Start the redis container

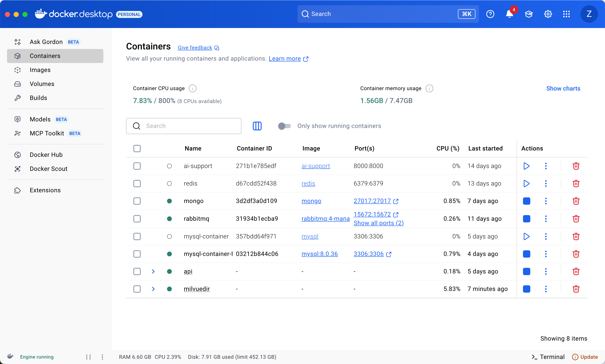point(526,184)
